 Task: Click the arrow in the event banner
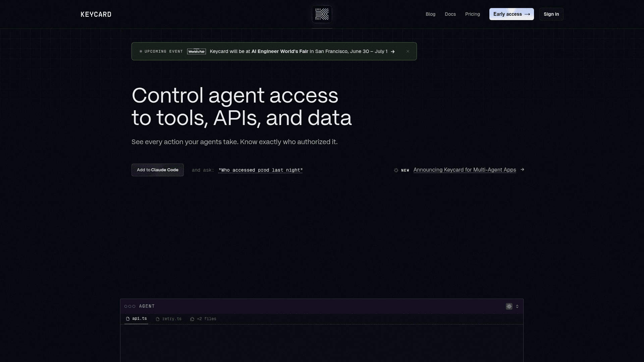pyautogui.click(x=393, y=52)
